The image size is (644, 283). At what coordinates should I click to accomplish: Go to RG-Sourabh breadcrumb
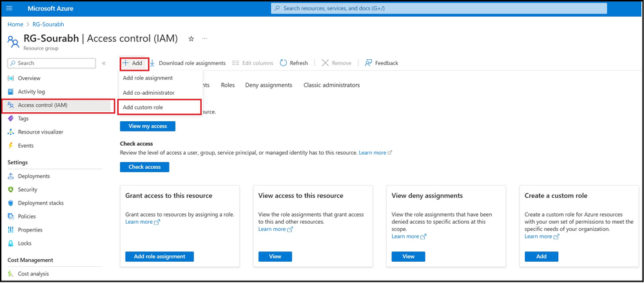(48, 24)
